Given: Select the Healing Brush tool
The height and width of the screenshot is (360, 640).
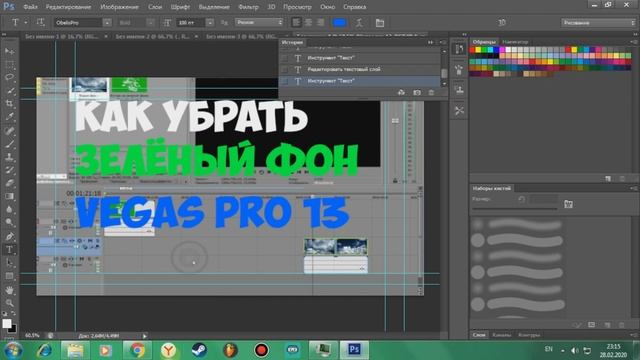Looking at the screenshot, I should coord(9,131).
